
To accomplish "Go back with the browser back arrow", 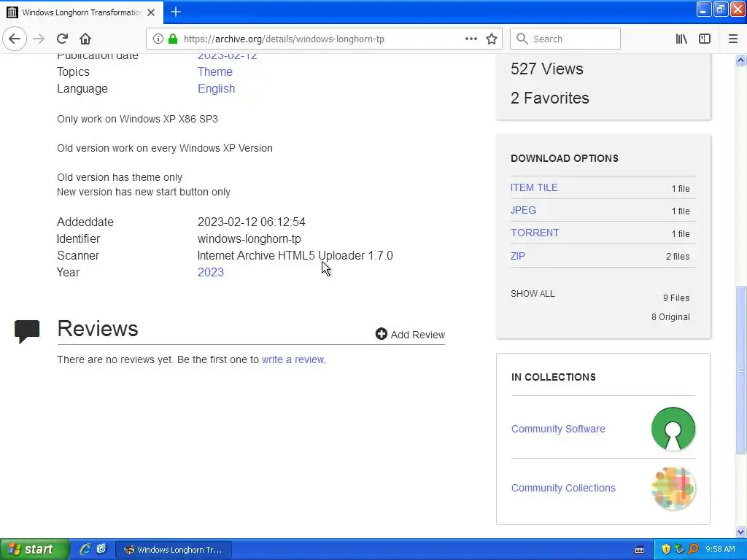I will coord(15,39).
